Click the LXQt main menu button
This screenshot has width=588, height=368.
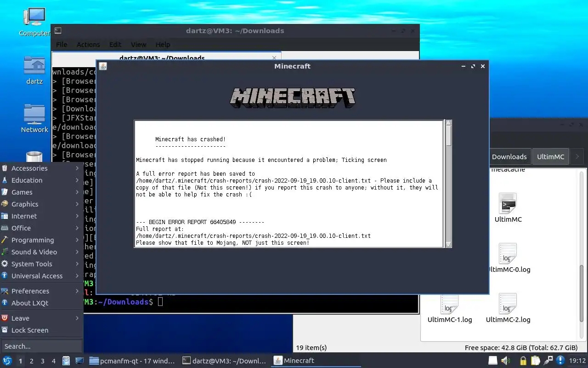point(7,361)
